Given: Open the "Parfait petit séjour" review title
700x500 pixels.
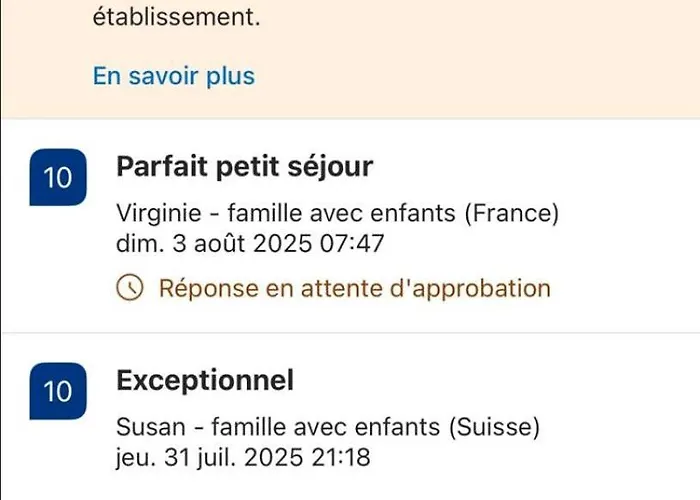Looking at the screenshot, I should click(x=245, y=167).
